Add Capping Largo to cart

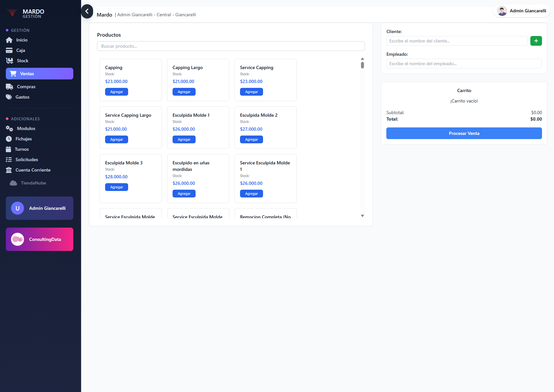click(x=184, y=92)
